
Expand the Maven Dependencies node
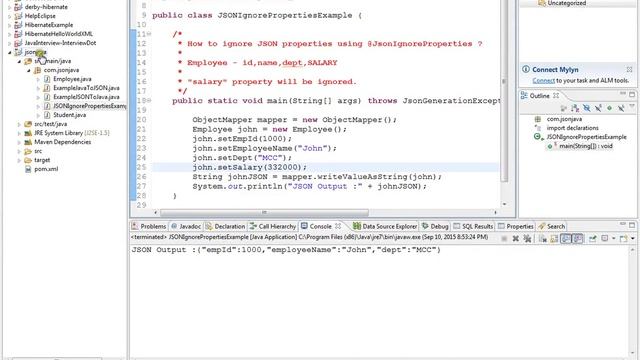[19, 142]
